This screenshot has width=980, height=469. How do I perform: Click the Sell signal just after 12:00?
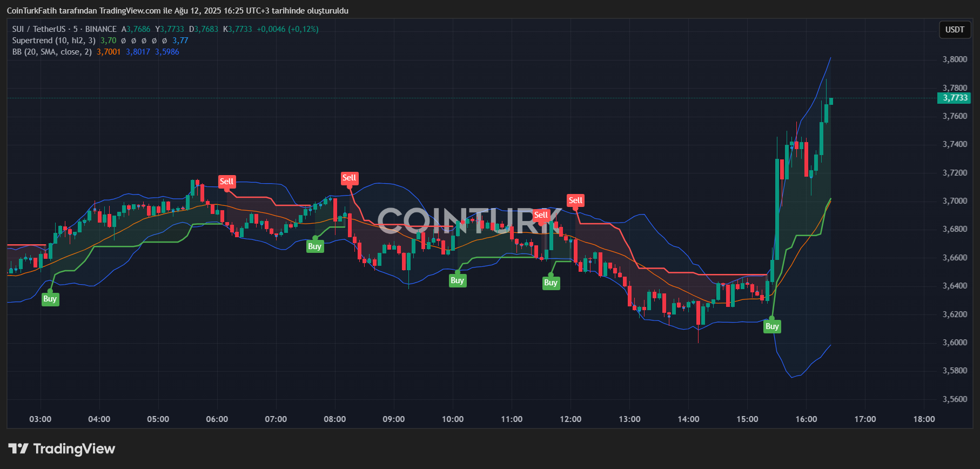575,200
